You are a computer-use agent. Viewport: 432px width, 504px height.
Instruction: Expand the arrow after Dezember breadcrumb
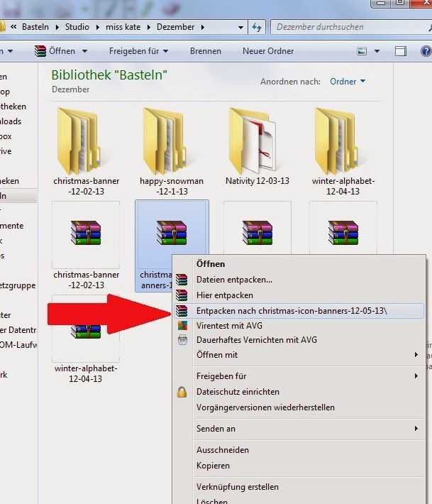click(x=203, y=27)
